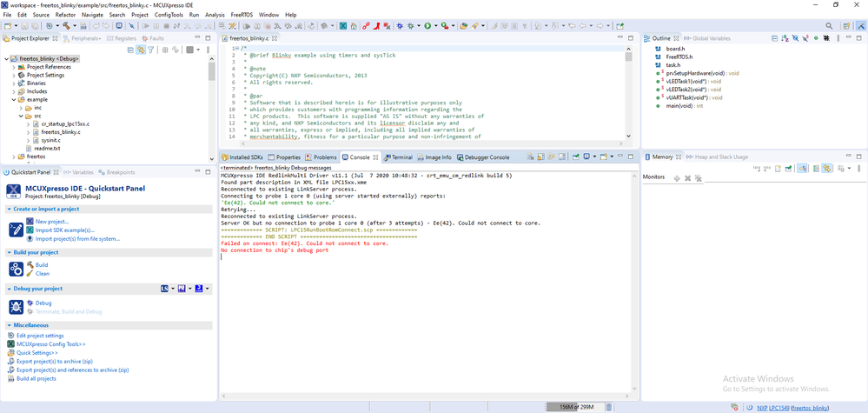This screenshot has height=413, width=868.
Task: Open the Run toolbar button dropdown arrow
Action: pos(435,25)
